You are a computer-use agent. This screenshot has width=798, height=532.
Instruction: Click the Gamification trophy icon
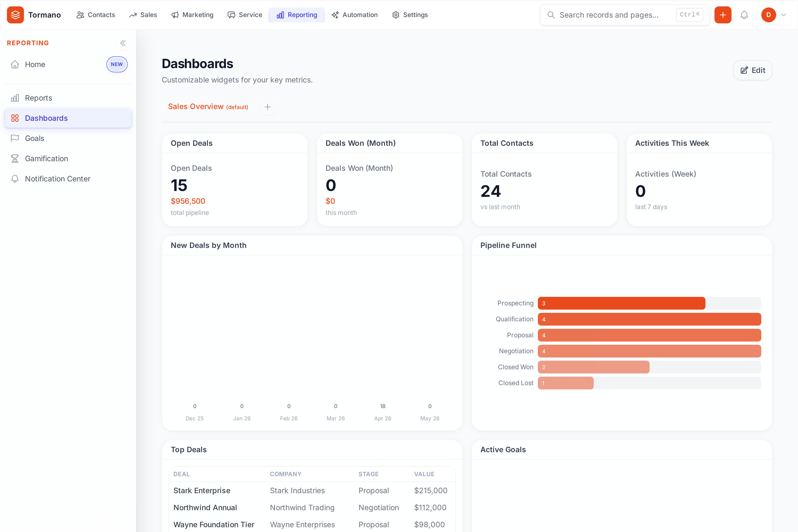[15, 159]
